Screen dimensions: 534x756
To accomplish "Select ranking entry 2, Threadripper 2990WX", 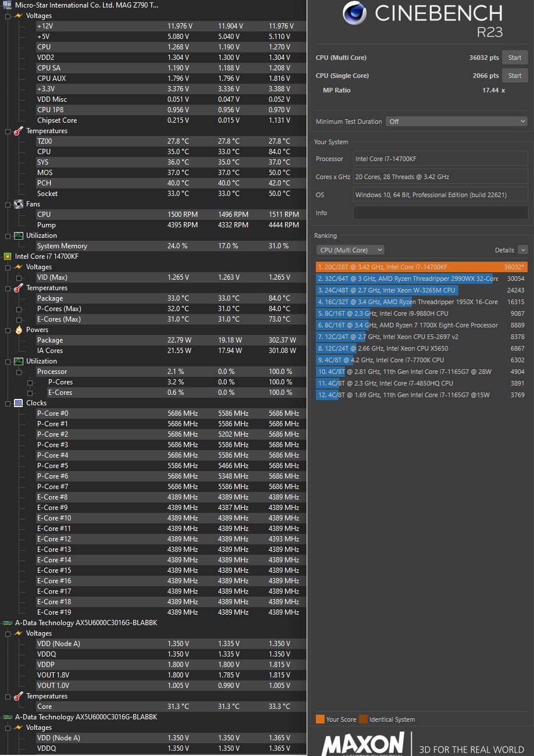I will 421,279.
